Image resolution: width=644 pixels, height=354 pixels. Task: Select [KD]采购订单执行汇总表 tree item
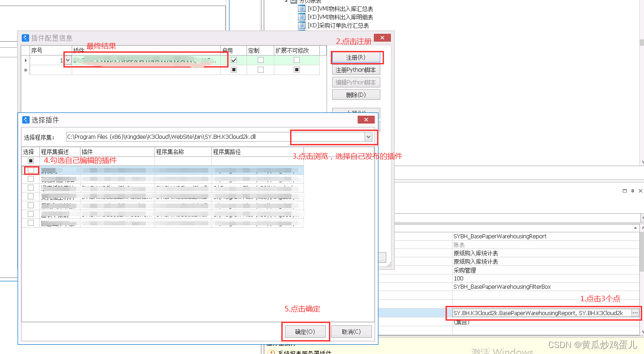(338, 25)
